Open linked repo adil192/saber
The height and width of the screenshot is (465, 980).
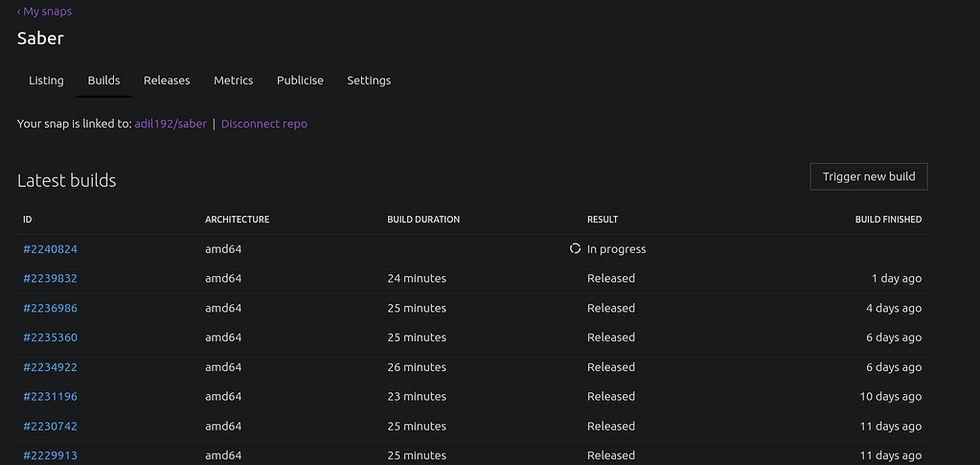171,124
